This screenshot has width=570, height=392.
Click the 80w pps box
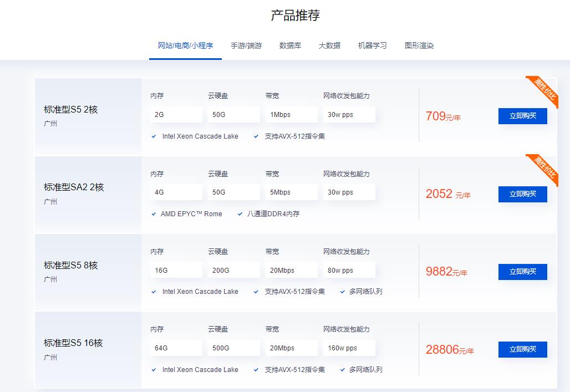point(349,271)
